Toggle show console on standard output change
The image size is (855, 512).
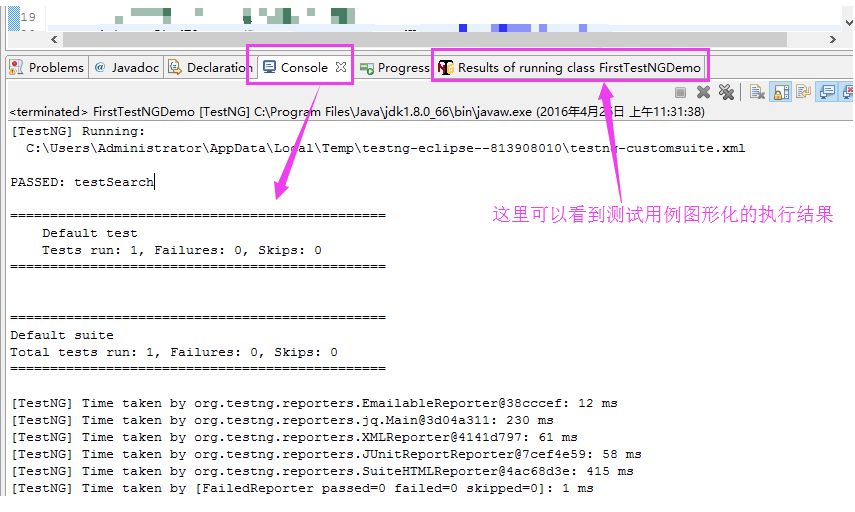pos(827,92)
